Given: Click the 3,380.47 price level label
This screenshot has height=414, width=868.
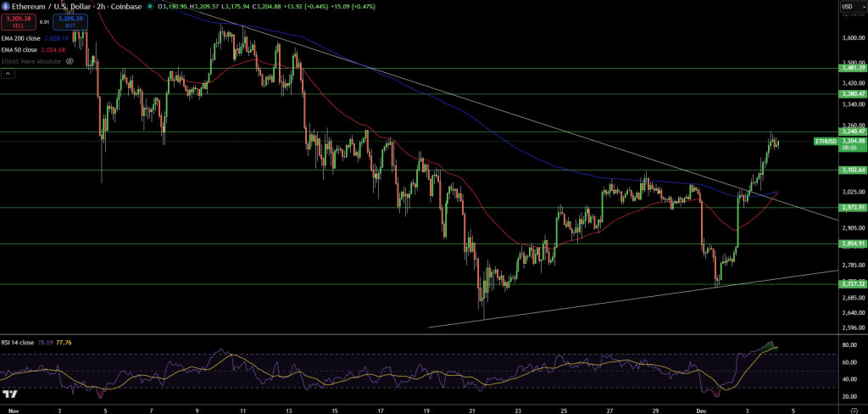Looking at the screenshot, I should click(x=853, y=94).
